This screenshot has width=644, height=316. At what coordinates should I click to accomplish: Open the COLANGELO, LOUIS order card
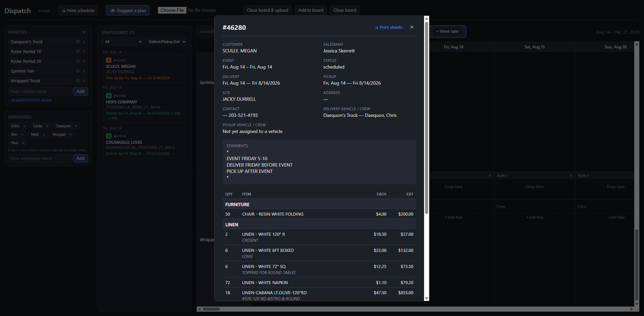tap(144, 144)
